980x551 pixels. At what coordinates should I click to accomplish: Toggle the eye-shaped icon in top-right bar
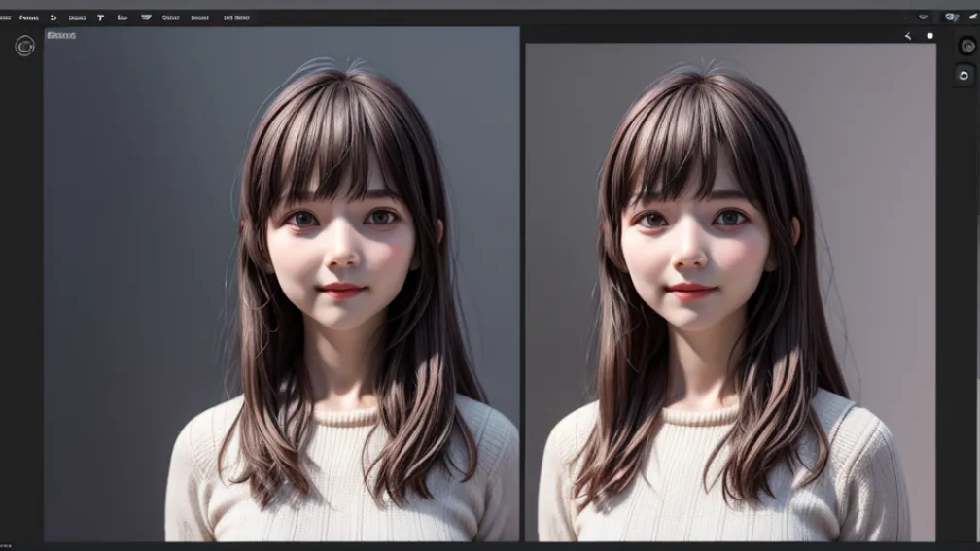923,17
